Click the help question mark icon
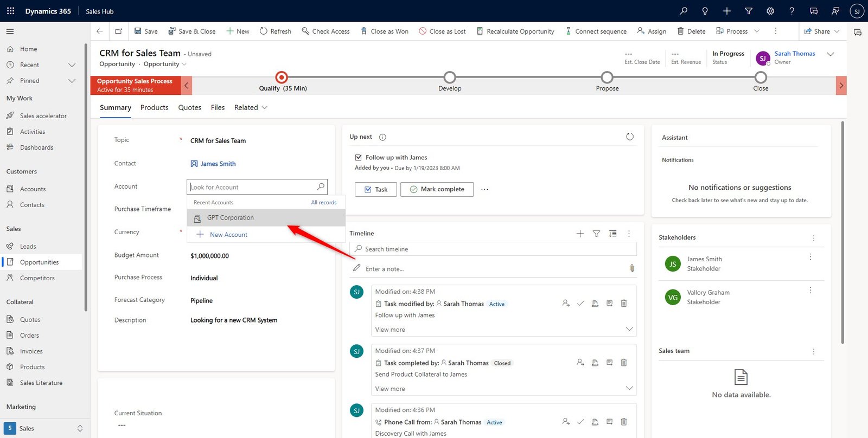Screen dimensions: 868x438 (x=792, y=11)
